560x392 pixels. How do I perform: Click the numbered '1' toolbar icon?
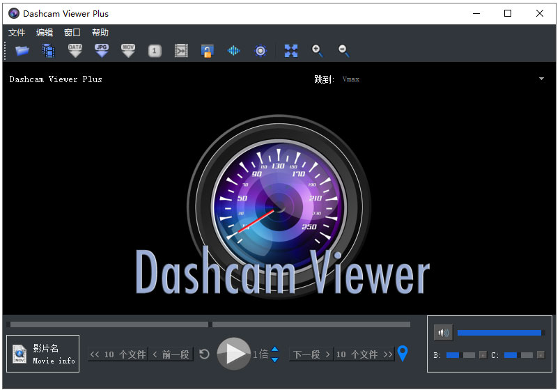click(155, 51)
